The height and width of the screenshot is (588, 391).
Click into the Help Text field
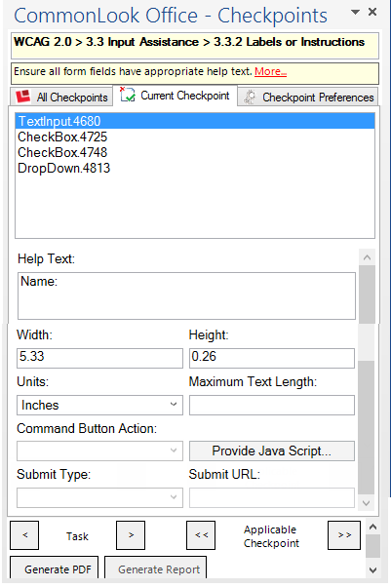186,295
